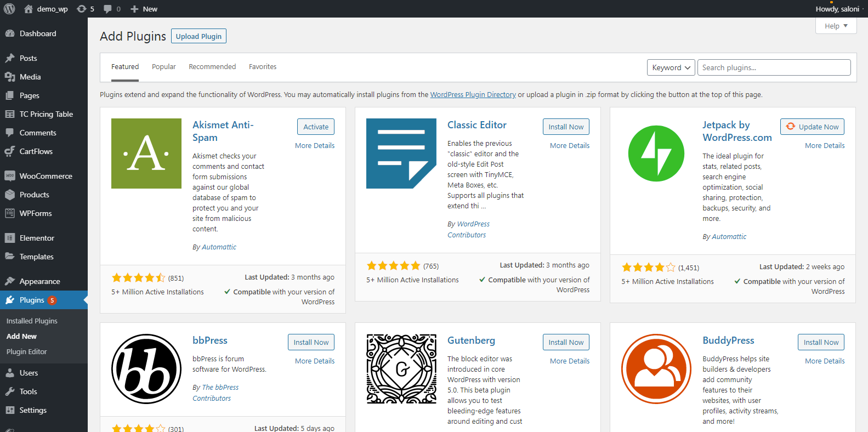Click the WooCommerce icon
This screenshot has width=868, height=432.
(10, 176)
